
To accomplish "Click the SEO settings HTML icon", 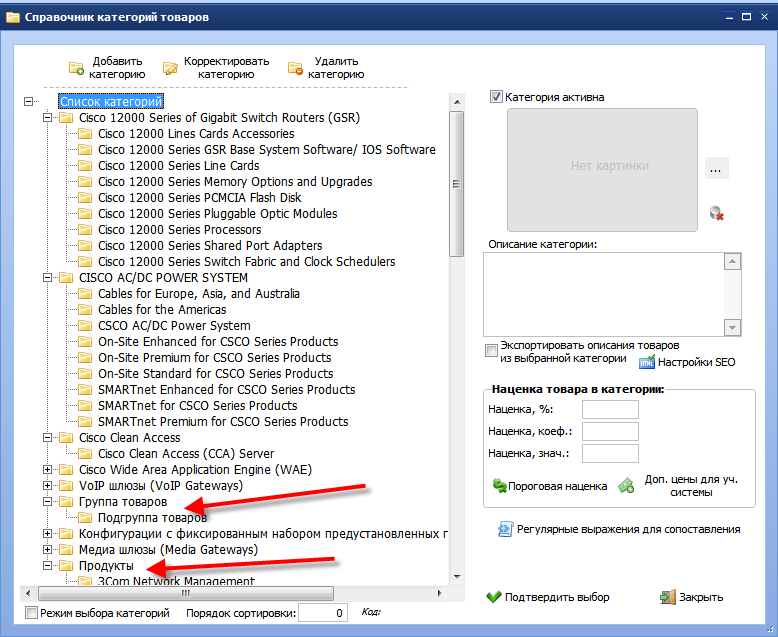I will point(647,362).
